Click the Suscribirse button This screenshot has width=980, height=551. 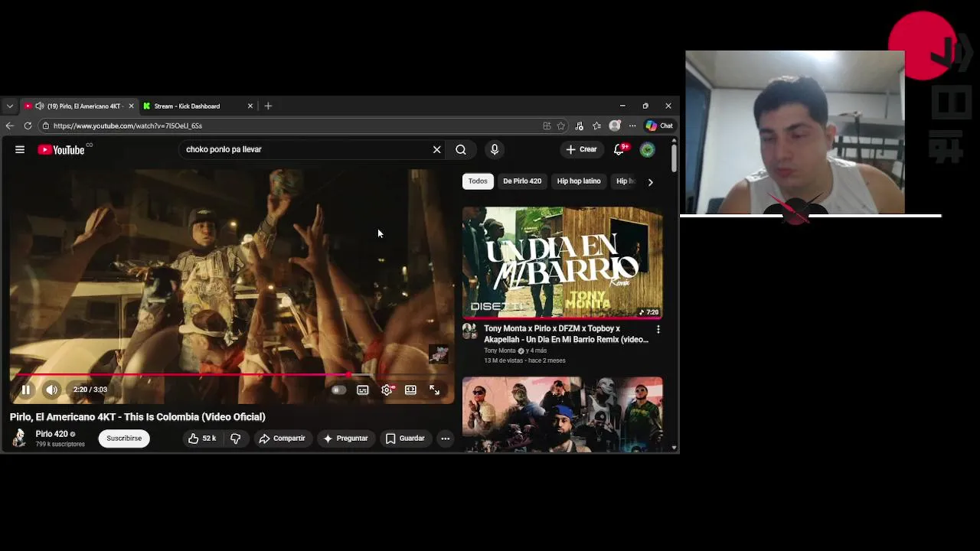124,439
